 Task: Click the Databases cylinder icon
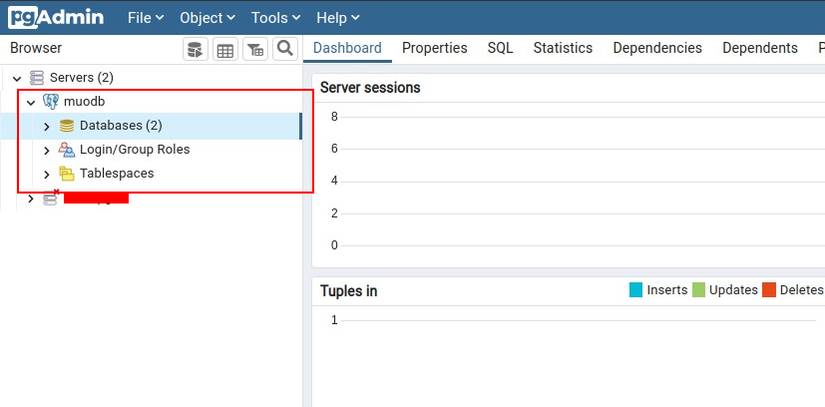click(x=67, y=125)
